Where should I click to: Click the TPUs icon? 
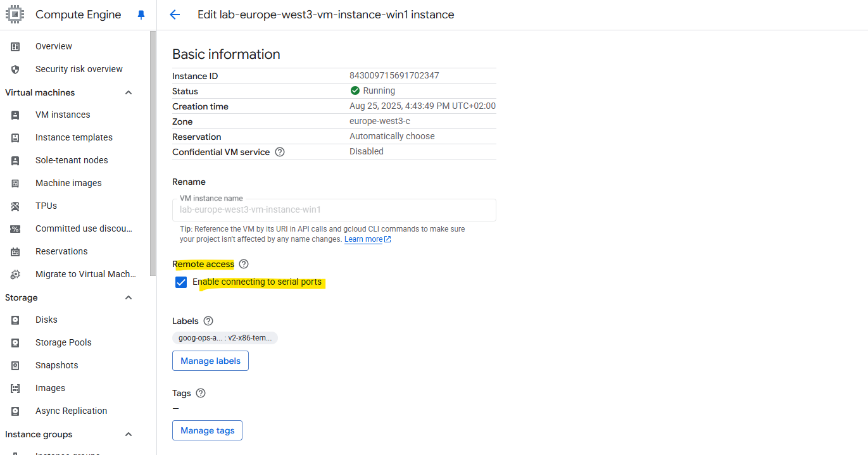pos(15,206)
